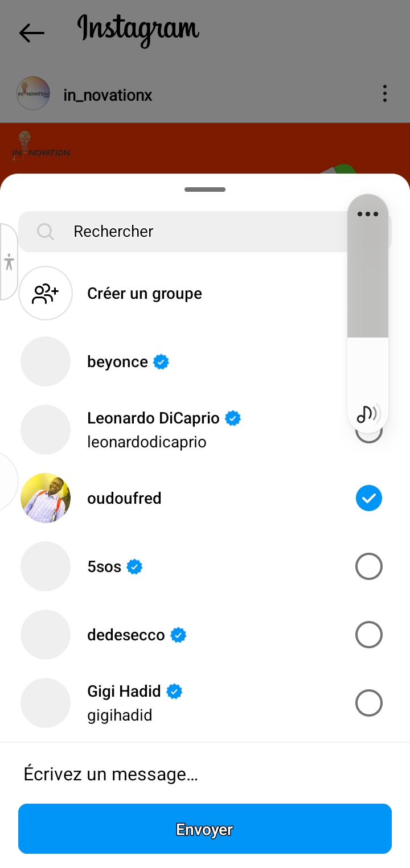Click the search magnifier icon
Screen dimensions: 410x868
pos(46,231)
